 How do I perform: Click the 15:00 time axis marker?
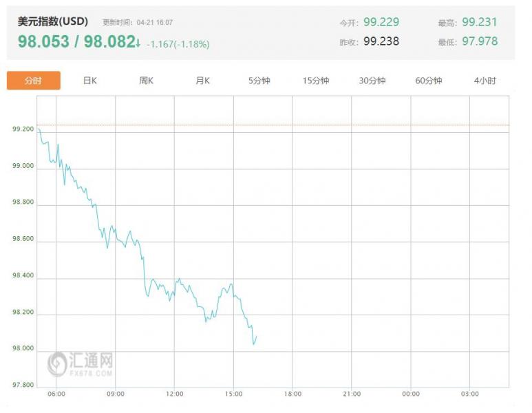[x=234, y=394]
